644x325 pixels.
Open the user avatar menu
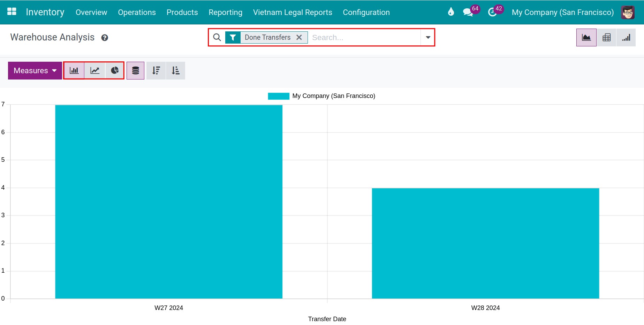(628, 12)
